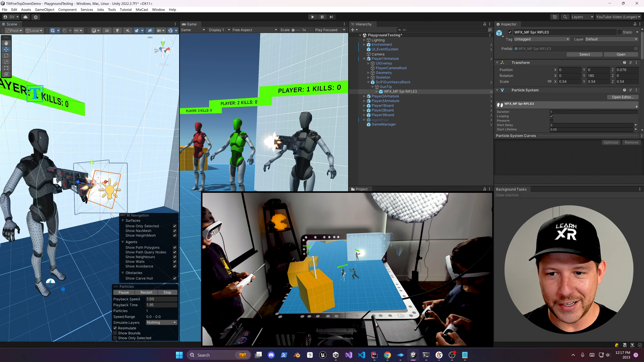This screenshot has width=644, height=362.
Task: Toggle the Show Path Polygons checkbox
Action: click(x=175, y=247)
